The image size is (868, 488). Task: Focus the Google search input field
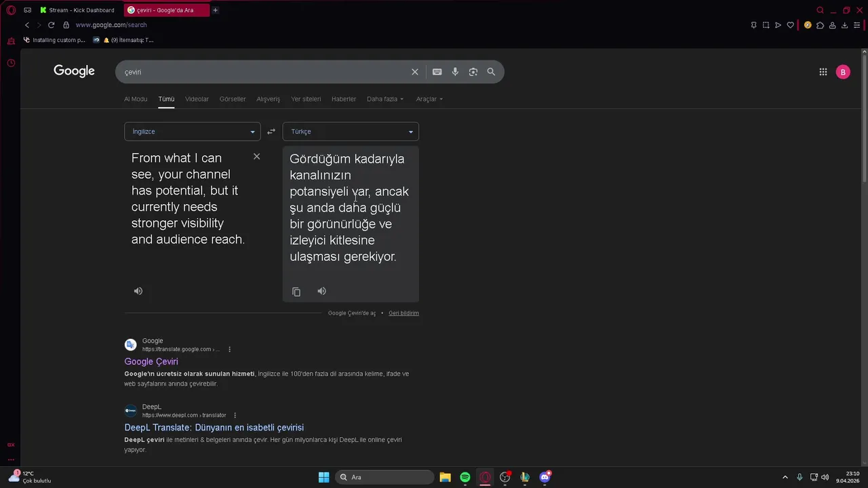264,72
